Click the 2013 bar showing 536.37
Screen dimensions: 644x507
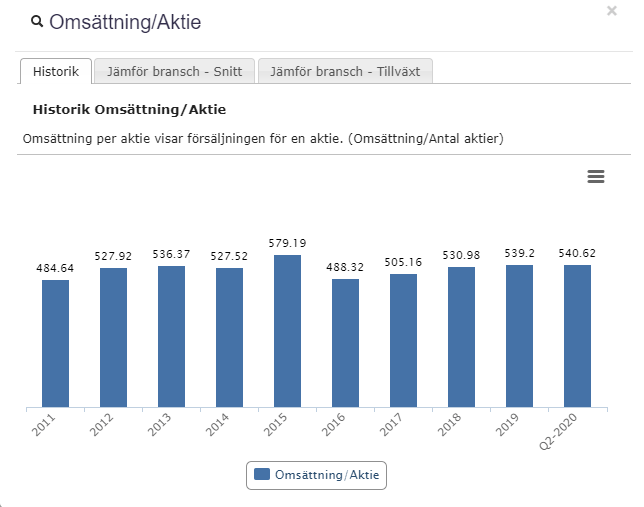coord(172,336)
